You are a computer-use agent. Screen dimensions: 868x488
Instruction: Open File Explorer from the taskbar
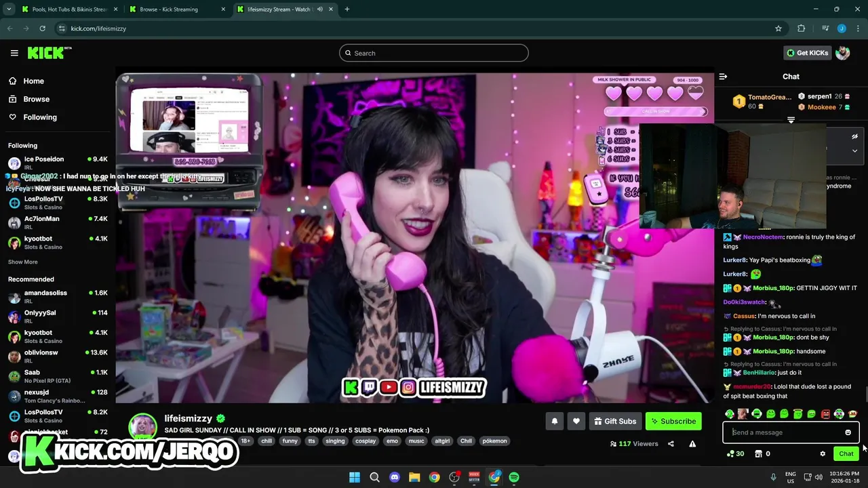[414, 477]
